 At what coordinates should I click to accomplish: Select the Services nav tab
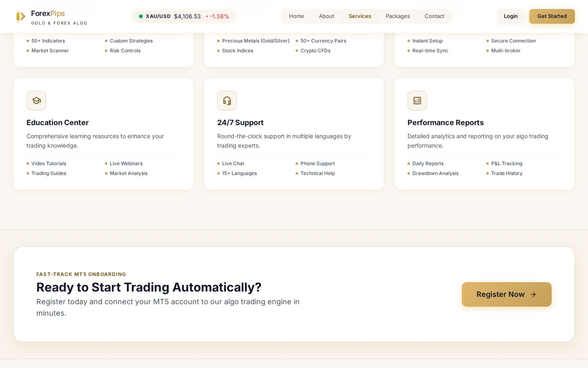[360, 16]
